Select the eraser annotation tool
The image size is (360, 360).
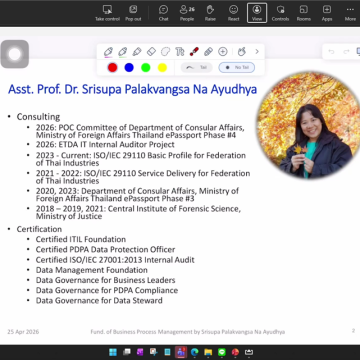click(151, 52)
